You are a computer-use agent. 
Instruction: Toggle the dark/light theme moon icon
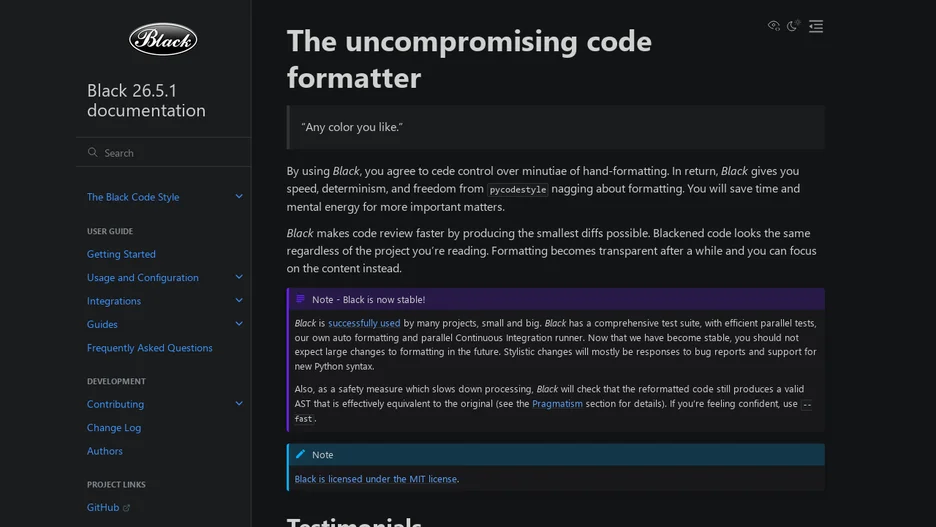(793, 26)
